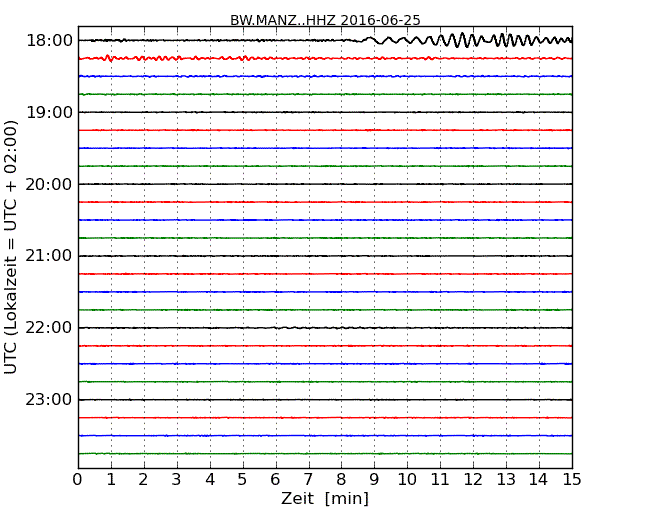Viewport: 650px width, 520px height.
Task: Click the UTC Lokalzeit vertical axis label
Action: tap(11, 247)
